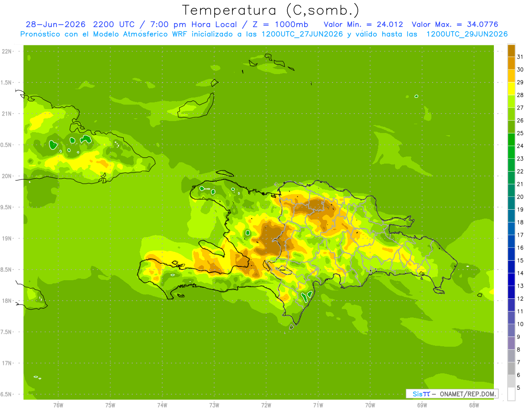Image resolution: width=532 pixels, height=411 pixels.
Task: Click the '76W' longitude axis label
Action: [x=58, y=405]
